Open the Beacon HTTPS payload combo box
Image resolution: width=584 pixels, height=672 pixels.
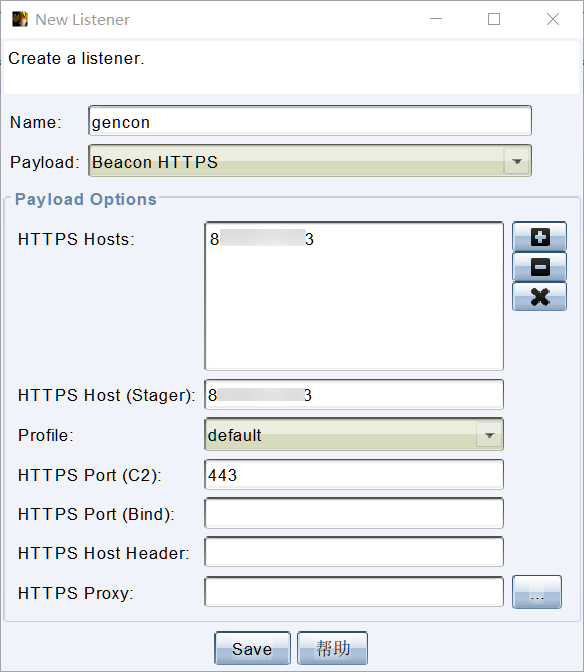310,161
